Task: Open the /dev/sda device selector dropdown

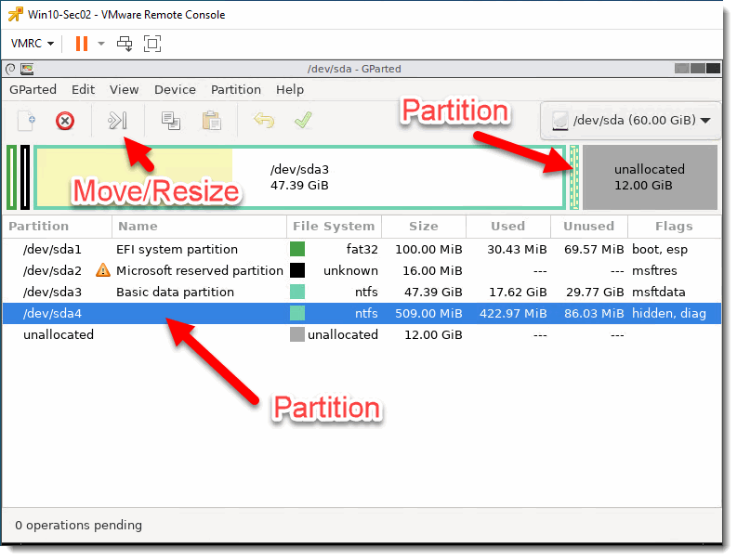Action: pyautogui.click(x=630, y=120)
